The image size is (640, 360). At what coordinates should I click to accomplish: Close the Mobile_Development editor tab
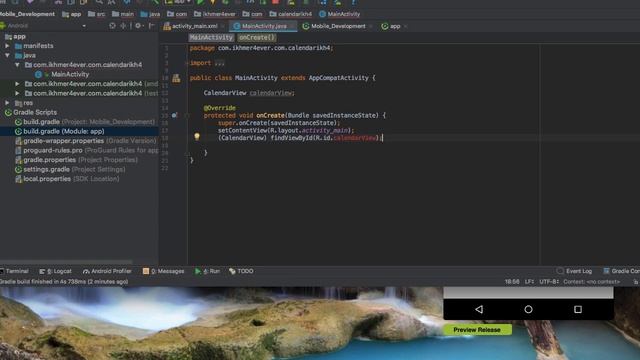370,26
